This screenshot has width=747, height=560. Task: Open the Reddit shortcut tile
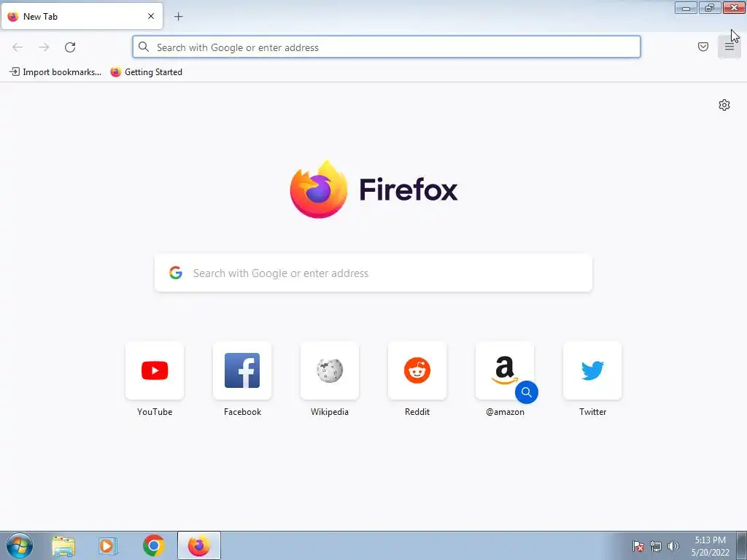click(417, 370)
